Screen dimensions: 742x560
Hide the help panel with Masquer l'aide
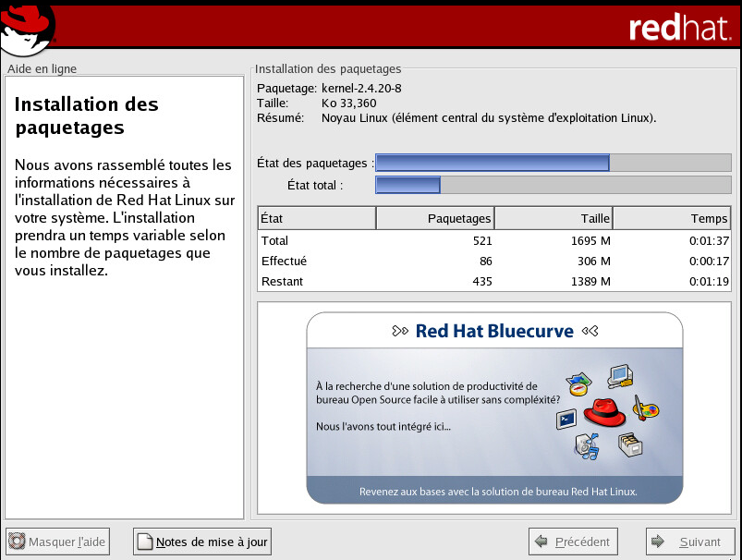[57, 542]
